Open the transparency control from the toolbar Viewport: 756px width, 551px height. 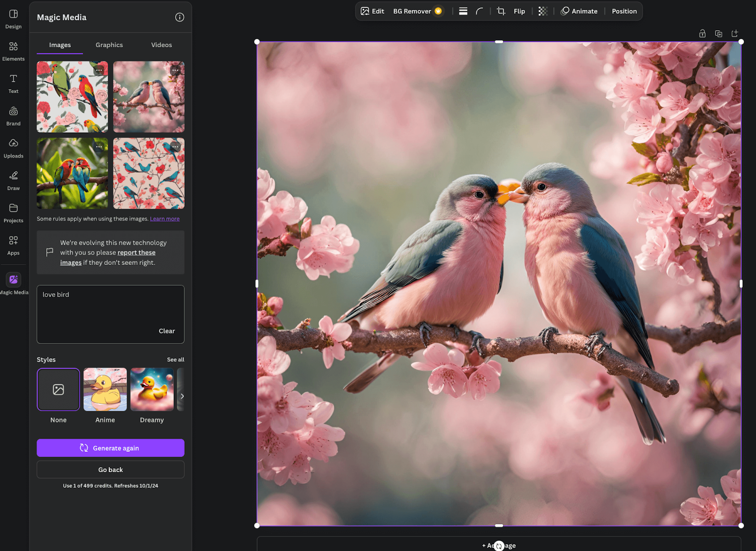tap(542, 11)
